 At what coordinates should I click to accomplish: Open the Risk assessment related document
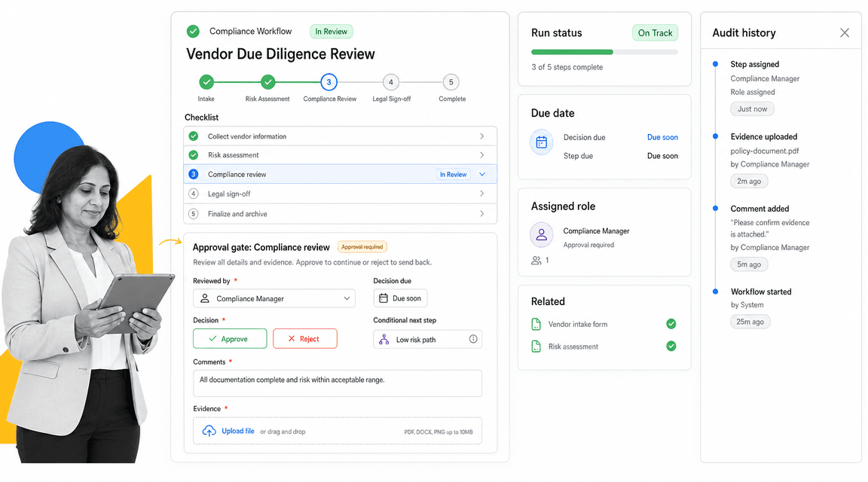click(x=573, y=346)
